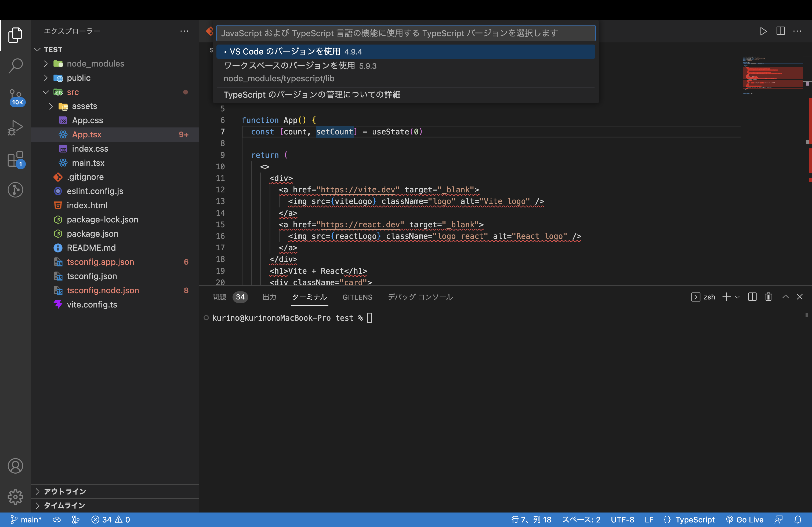Switch to the ターミナル tab
Screen dimensions: 812x527
309,297
